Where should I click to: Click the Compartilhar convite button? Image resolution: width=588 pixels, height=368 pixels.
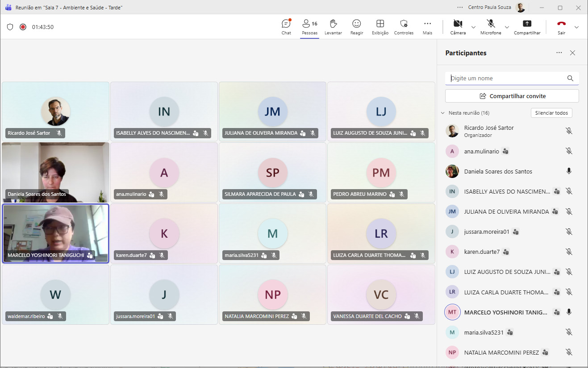click(x=512, y=96)
